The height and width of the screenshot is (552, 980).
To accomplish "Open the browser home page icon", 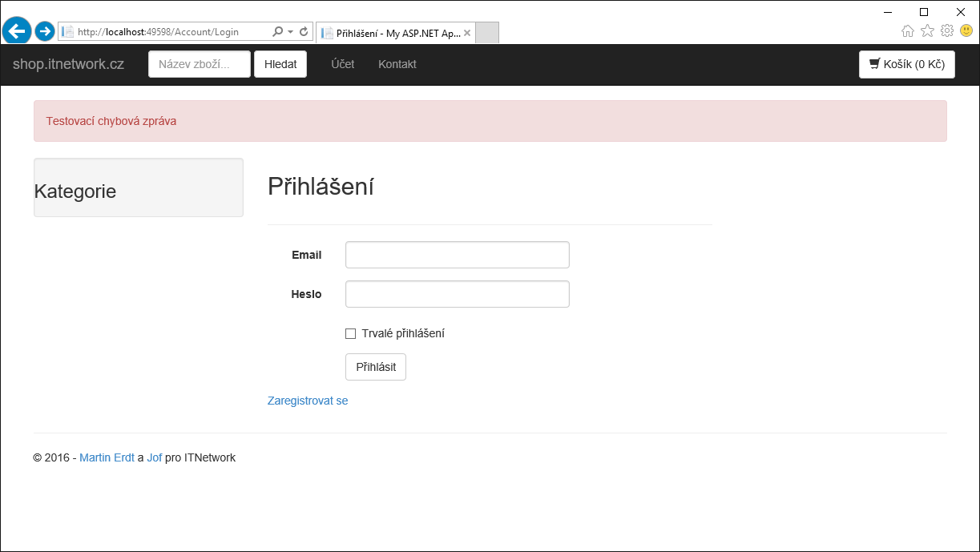I will pyautogui.click(x=908, y=30).
